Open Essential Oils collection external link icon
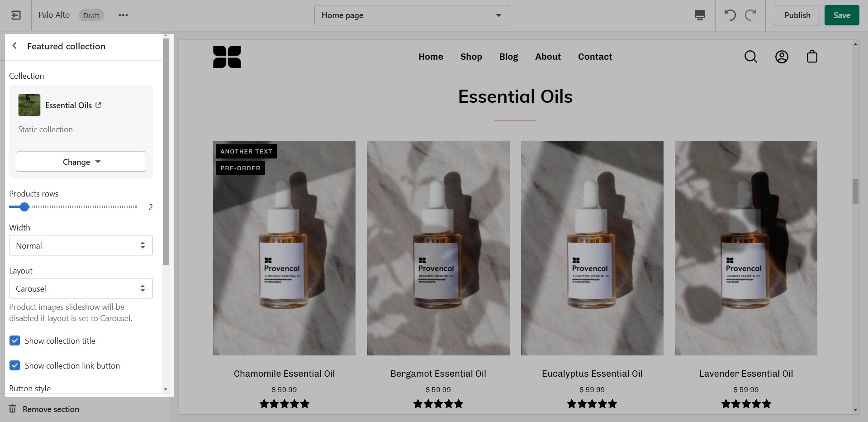 [99, 105]
